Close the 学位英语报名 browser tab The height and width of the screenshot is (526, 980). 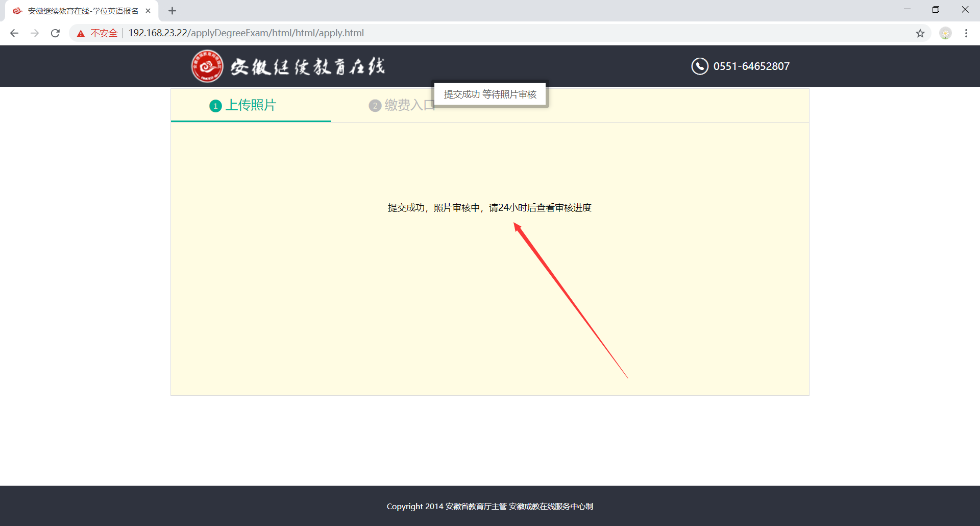click(x=148, y=11)
